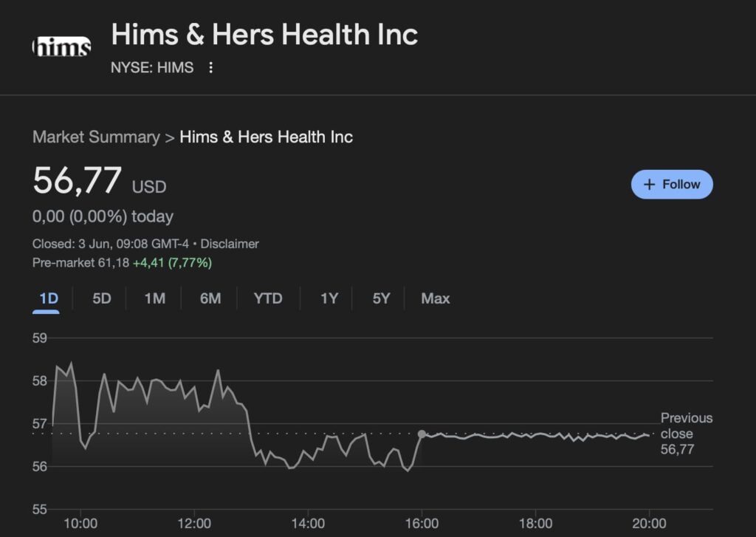Follow the Hims & Hers stock

coord(672,185)
